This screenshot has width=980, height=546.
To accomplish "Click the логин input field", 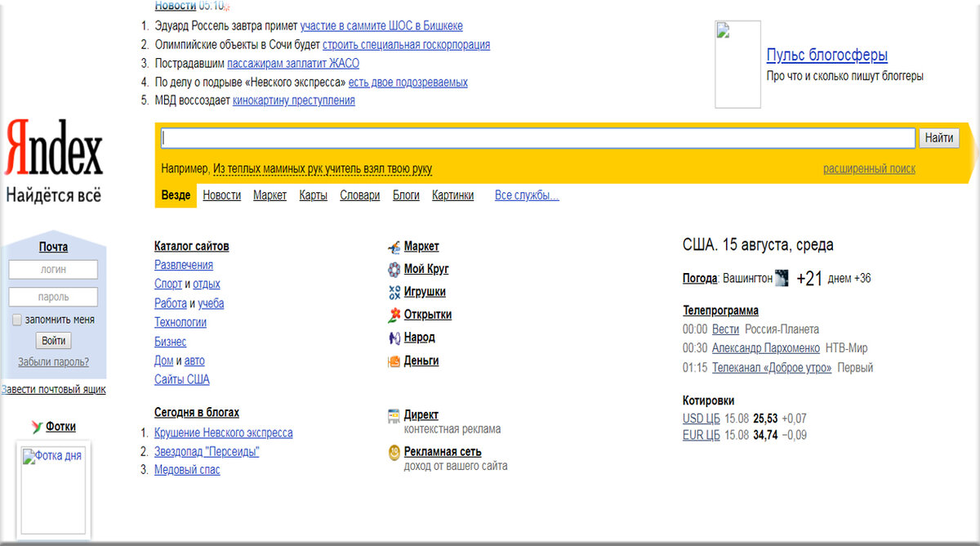I will [53, 270].
